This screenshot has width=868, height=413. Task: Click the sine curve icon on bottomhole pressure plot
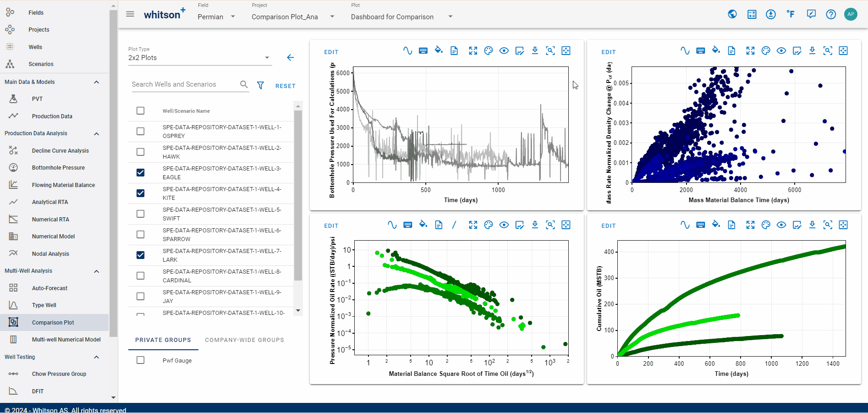pyautogui.click(x=407, y=51)
